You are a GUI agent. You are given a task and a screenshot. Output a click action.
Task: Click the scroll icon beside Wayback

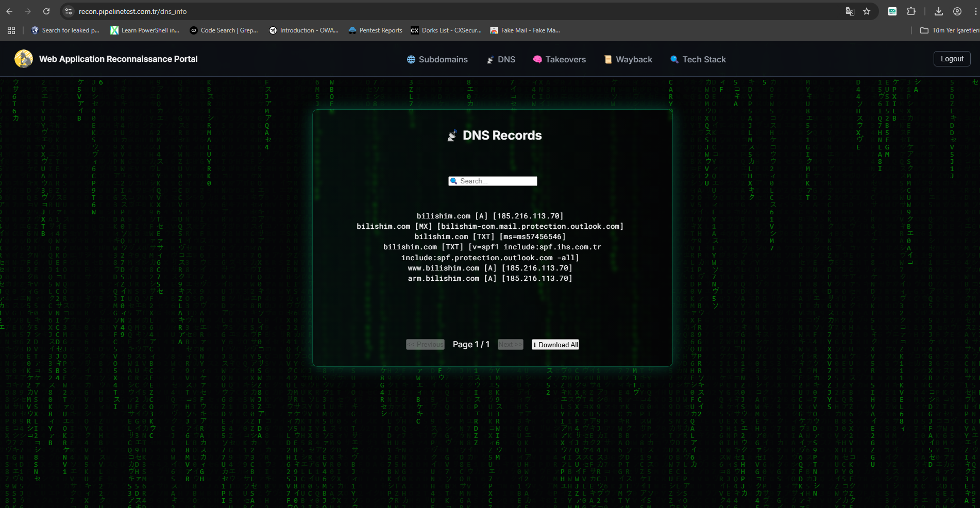coord(608,59)
